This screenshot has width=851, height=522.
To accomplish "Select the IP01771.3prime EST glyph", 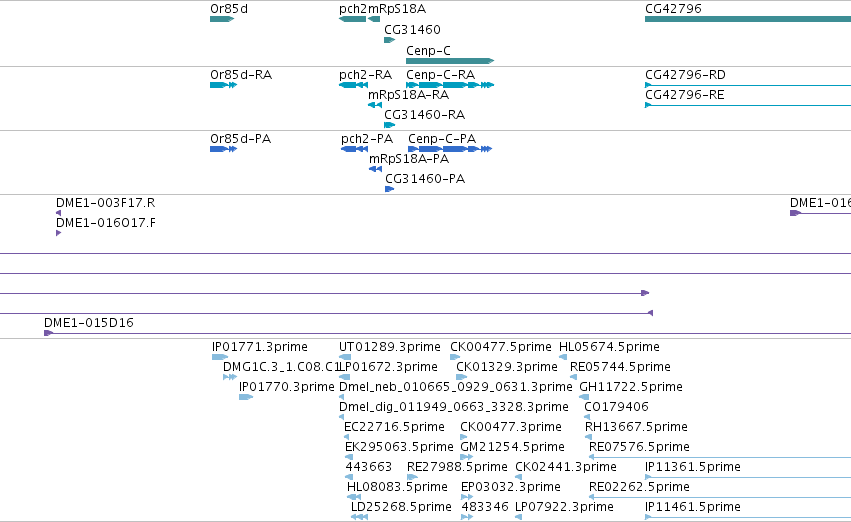I will pyautogui.click(x=220, y=357).
